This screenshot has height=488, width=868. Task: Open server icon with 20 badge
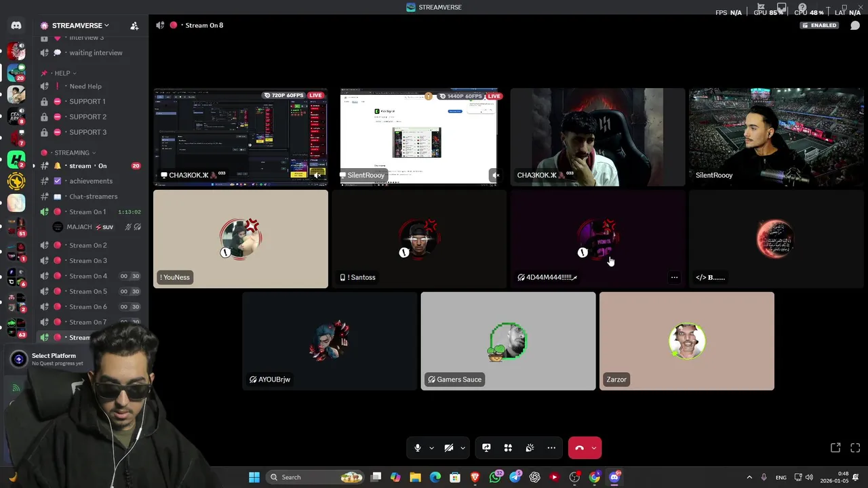(x=16, y=72)
